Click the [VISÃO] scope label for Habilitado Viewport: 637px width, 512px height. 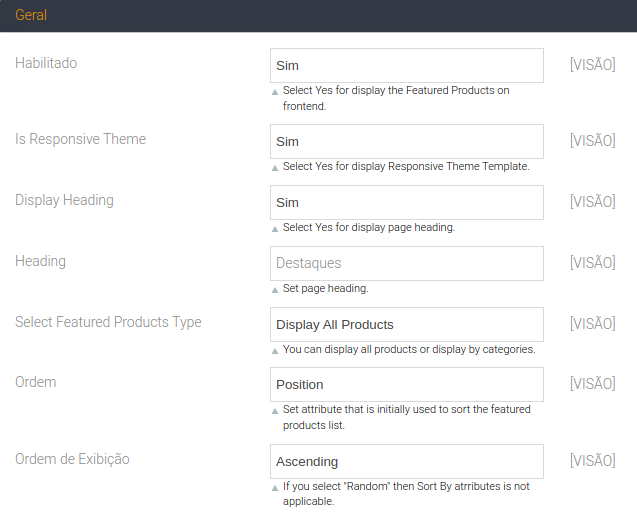pyautogui.click(x=592, y=65)
